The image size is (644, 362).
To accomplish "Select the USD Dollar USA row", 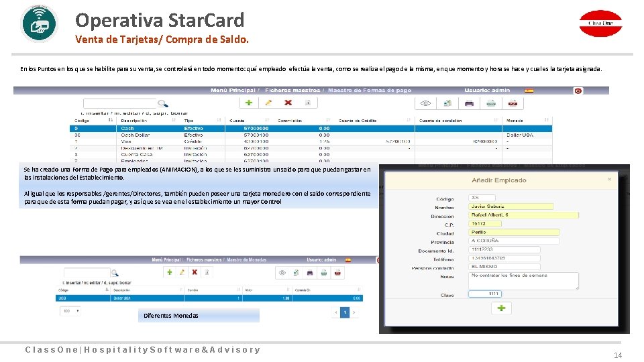I will point(209,298).
